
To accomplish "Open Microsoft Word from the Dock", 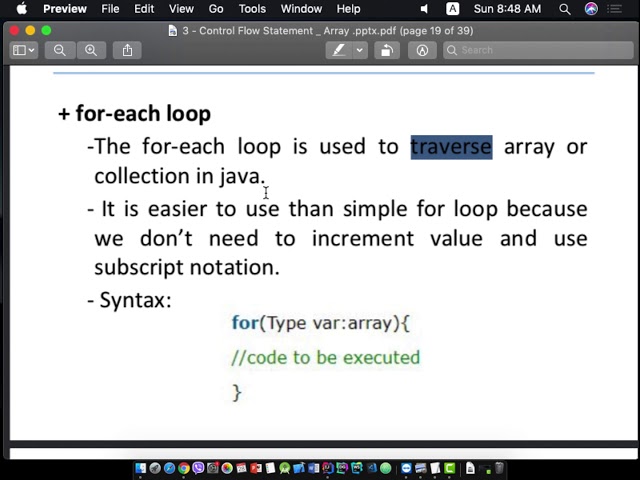I will pyautogui.click(x=313, y=468).
